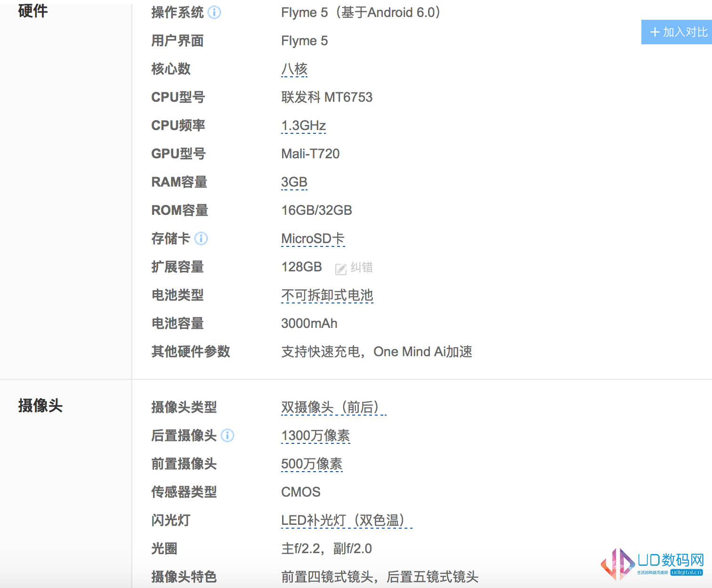Select the 电池容量 label
The width and height of the screenshot is (712, 588).
(x=178, y=323)
